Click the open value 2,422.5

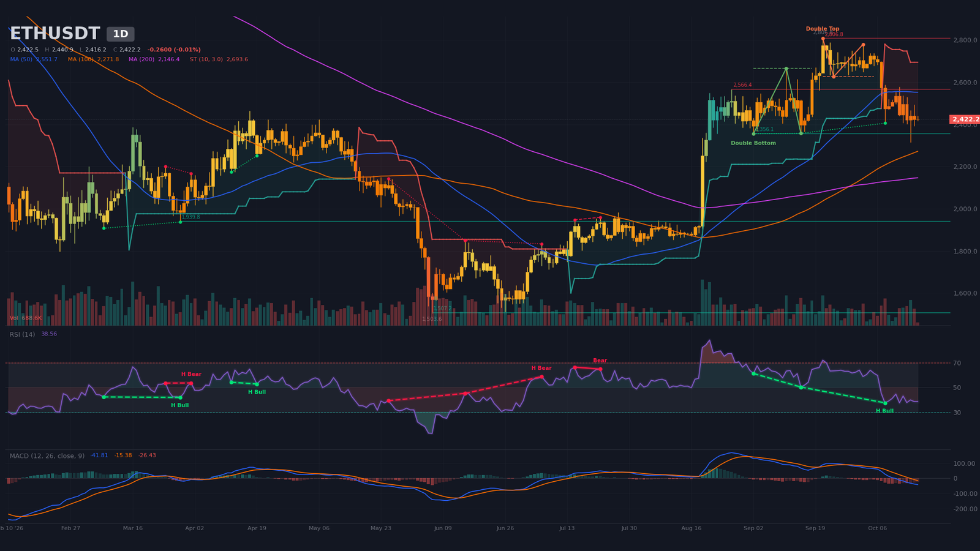tap(28, 50)
